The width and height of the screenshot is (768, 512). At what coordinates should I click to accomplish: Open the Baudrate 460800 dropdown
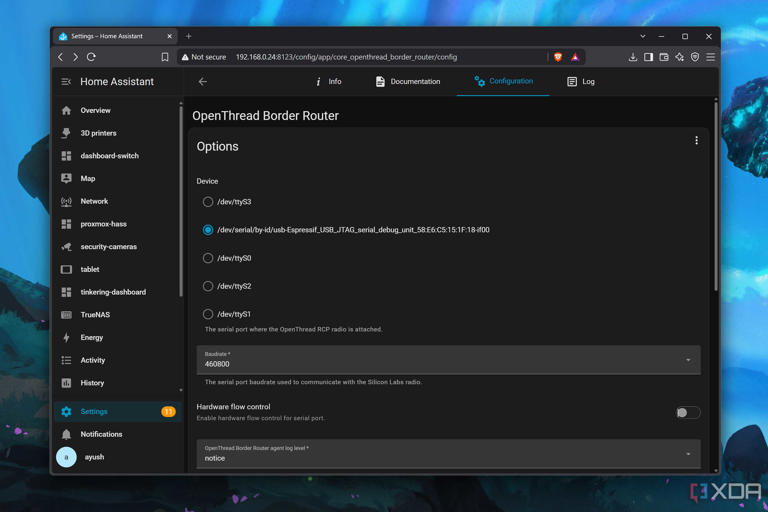click(448, 360)
